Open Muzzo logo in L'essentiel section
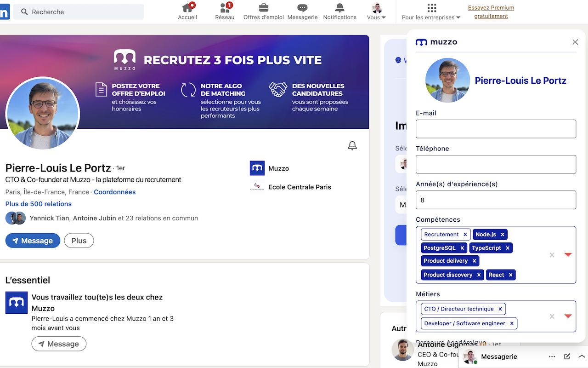Screen dimensions: 588x368 (x=17, y=303)
